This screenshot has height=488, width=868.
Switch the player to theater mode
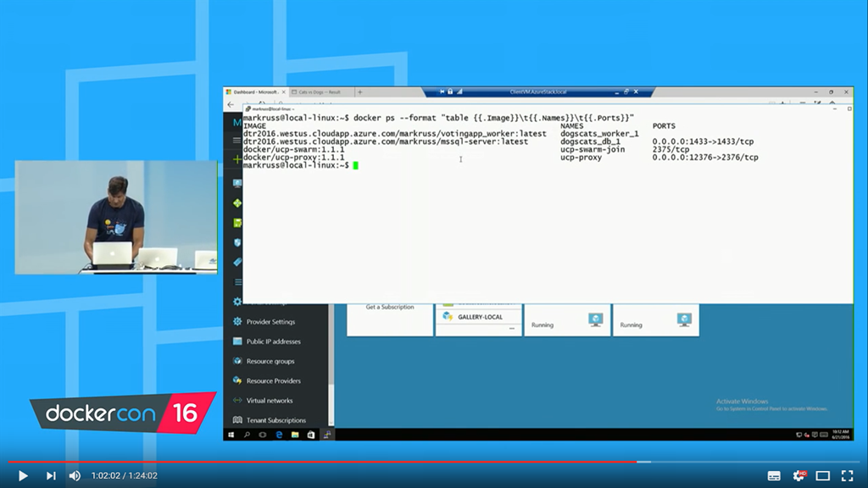(823, 476)
